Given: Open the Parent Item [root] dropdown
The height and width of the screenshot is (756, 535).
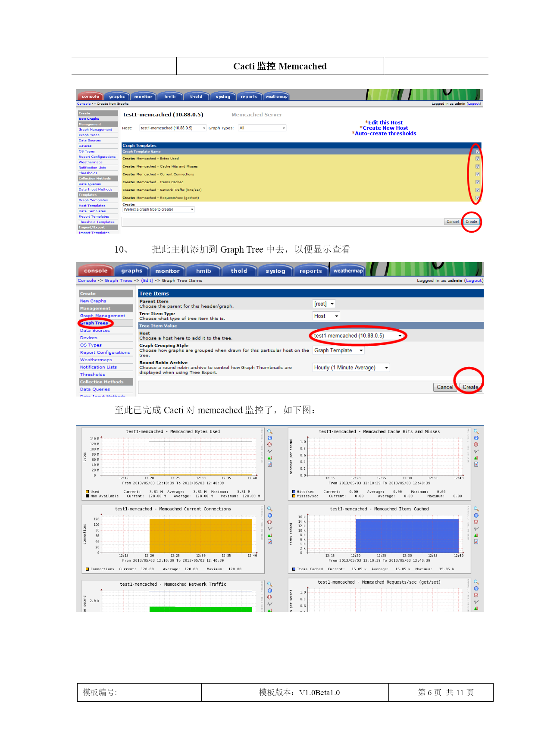Looking at the screenshot, I should click(324, 304).
